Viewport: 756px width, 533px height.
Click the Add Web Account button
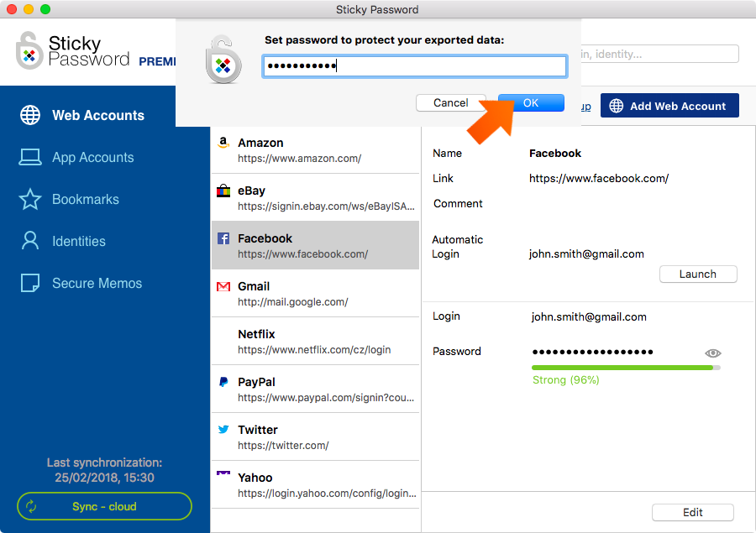point(669,106)
